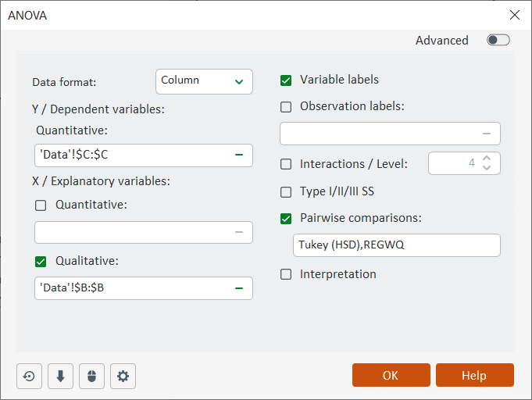This screenshot has width=532, height=400.
Task: Click the mouse selection mode icon
Action: tap(91, 376)
